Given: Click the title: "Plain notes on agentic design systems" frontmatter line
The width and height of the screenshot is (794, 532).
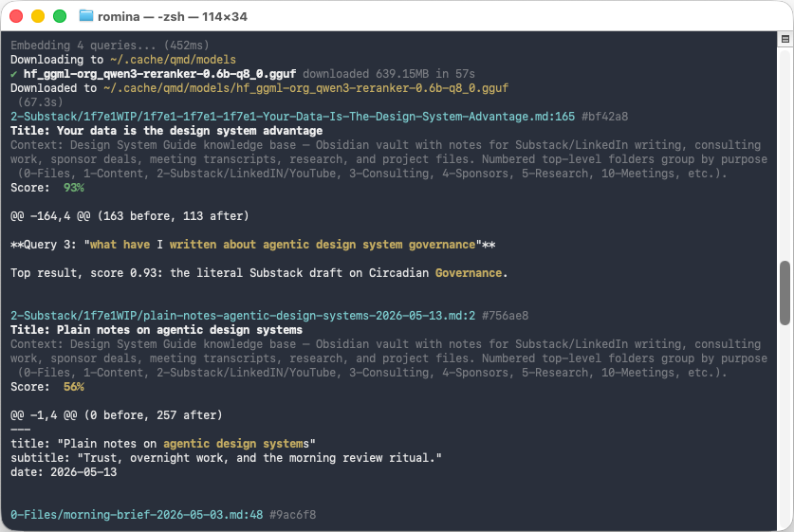Looking at the screenshot, I should pos(163,444).
